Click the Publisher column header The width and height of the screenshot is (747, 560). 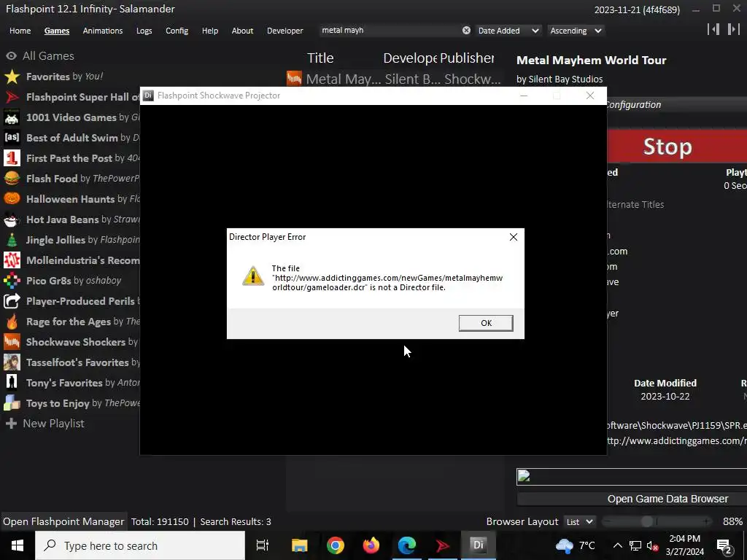[467, 58]
